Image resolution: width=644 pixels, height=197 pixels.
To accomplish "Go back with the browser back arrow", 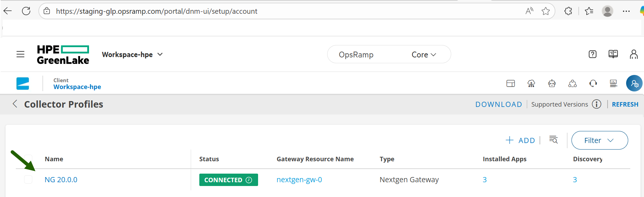I will (8, 11).
